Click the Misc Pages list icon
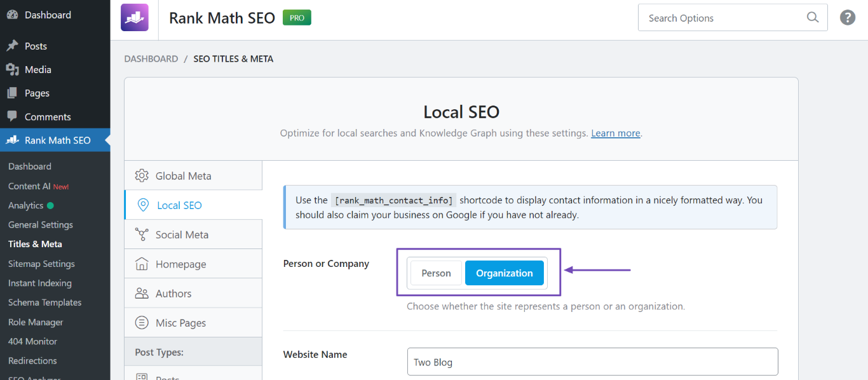Screen dimensions: 868x380 [142, 323]
